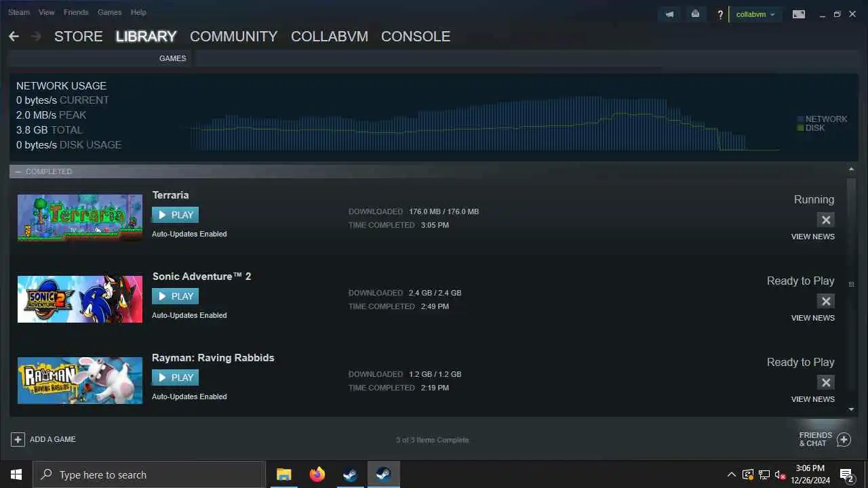Open Steam announcements megaphone icon
Screen dimensions: 868x488
(669, 14)
